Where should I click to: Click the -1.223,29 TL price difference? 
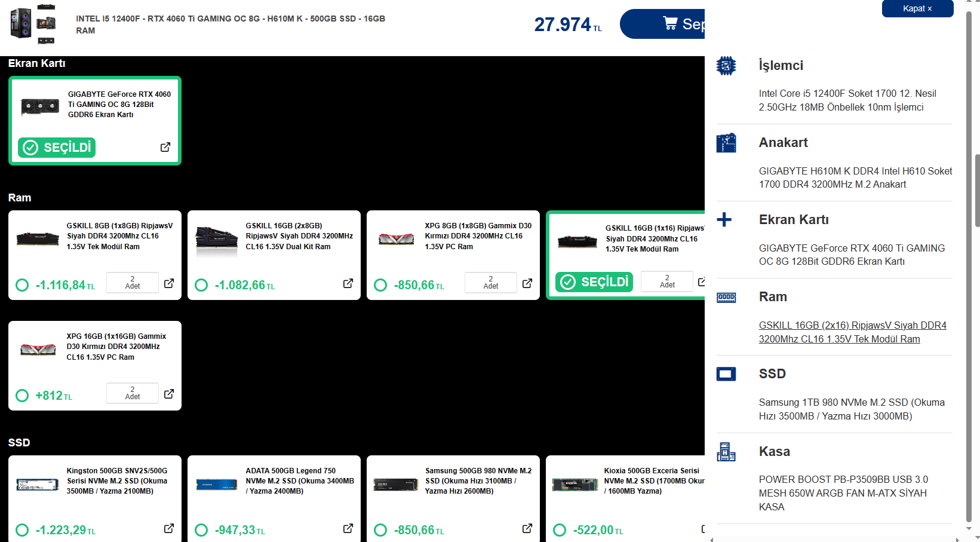65,531
